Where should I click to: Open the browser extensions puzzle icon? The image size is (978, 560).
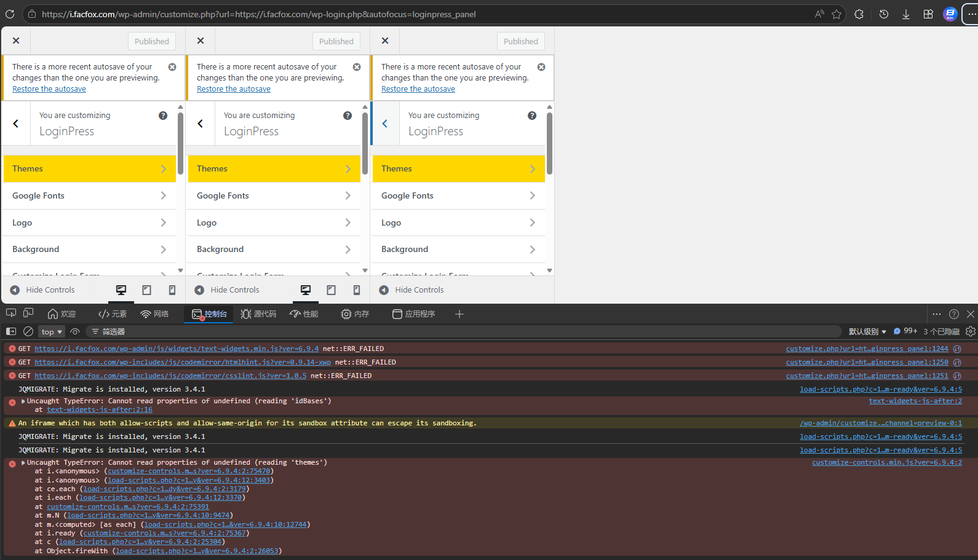pos(859,14)
